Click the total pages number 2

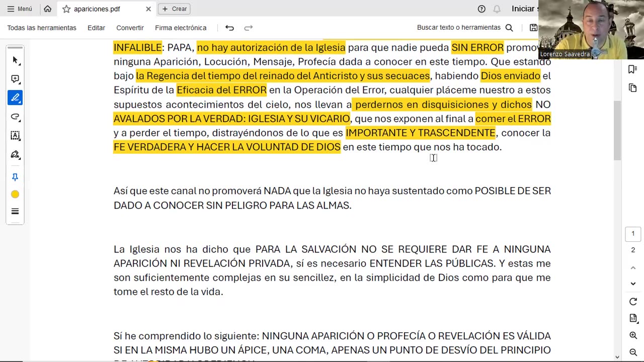click(x=633, y=250)
